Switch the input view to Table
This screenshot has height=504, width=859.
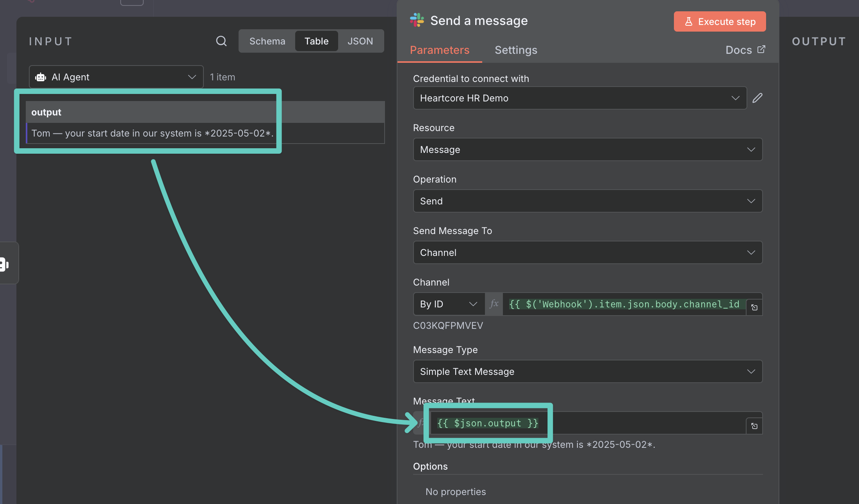(x=316, y=41)
